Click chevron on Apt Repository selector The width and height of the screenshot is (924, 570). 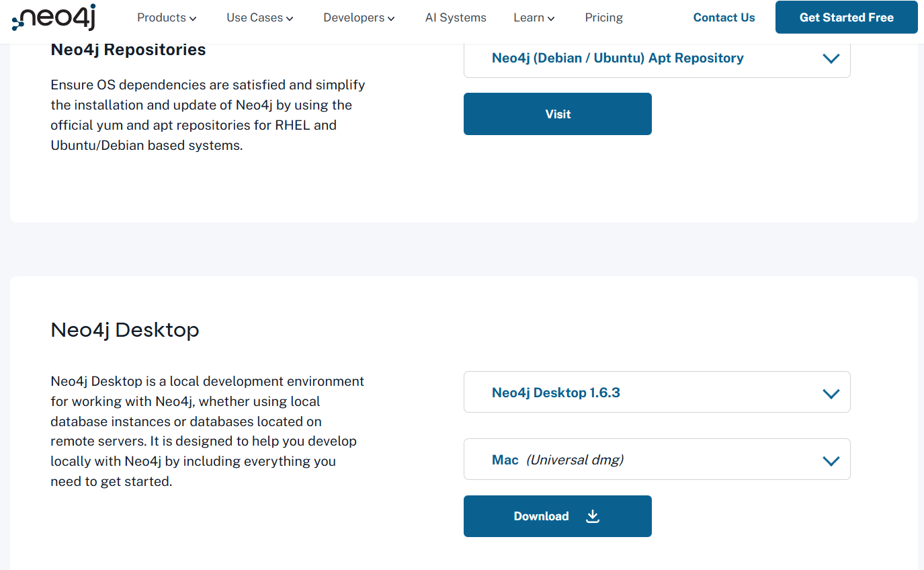pos(831,58)
